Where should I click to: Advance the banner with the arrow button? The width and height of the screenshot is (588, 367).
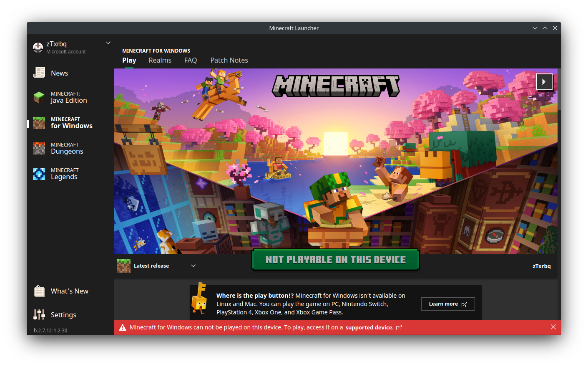(x=544, y=82)
